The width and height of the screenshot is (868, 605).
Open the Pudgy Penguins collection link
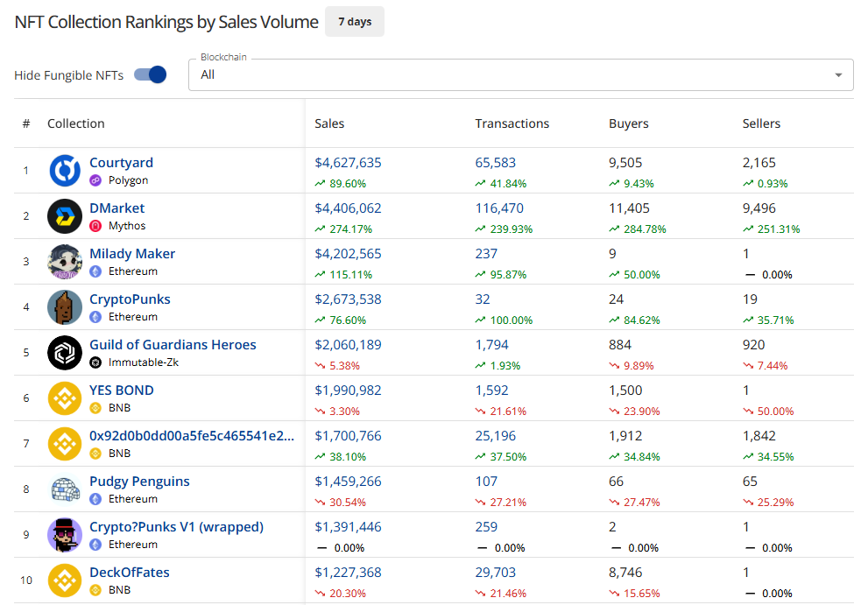pos(139,482)
